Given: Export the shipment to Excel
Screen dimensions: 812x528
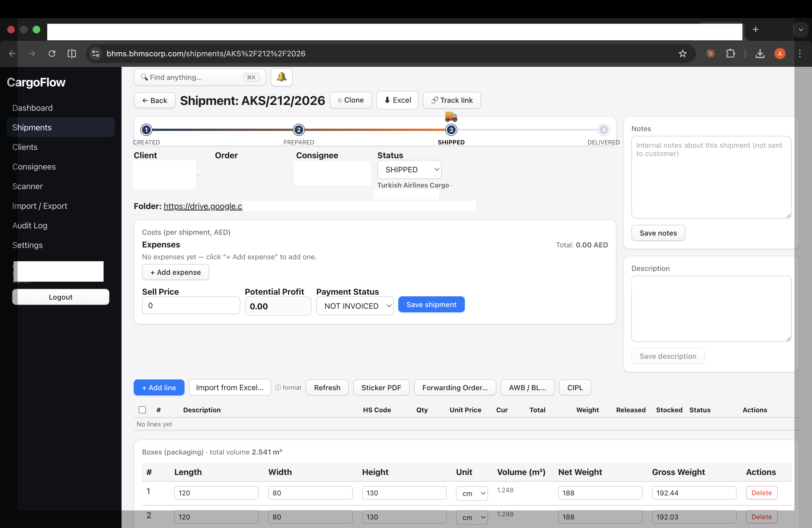Looking at the screenshot, I should tap(397, 100).
